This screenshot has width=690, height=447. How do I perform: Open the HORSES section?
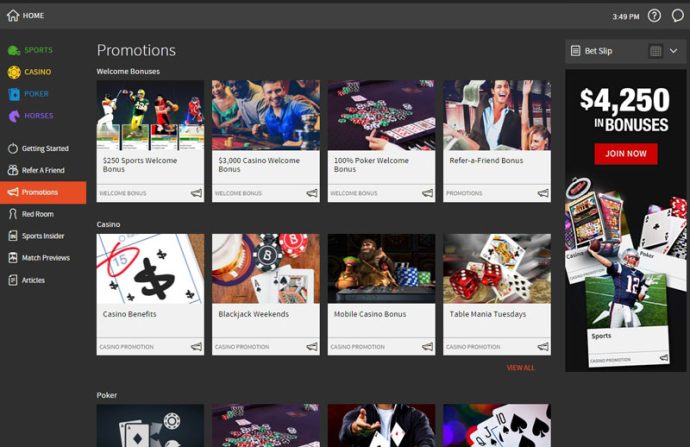pos(39,116)
